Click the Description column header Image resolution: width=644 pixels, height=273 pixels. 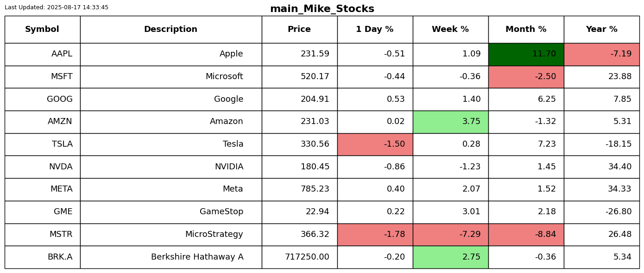(170, 30)
